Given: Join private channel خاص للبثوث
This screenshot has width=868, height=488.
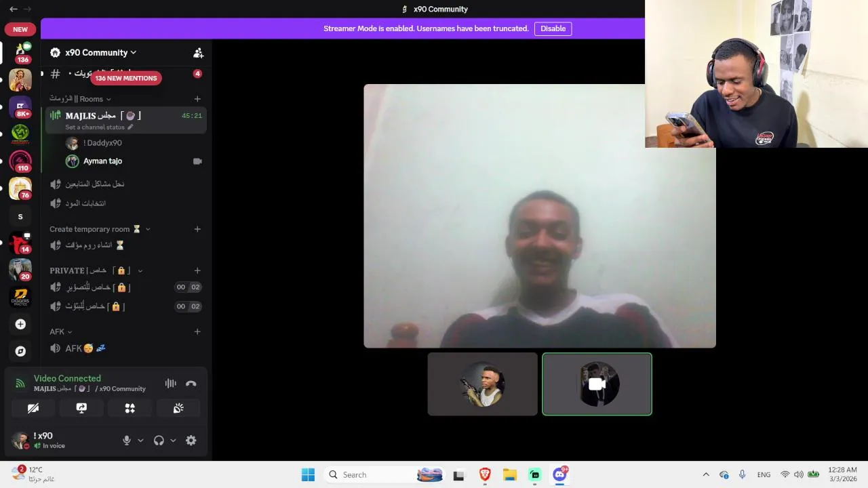Looking at the screenshot, I should click(x=125, y=306).
